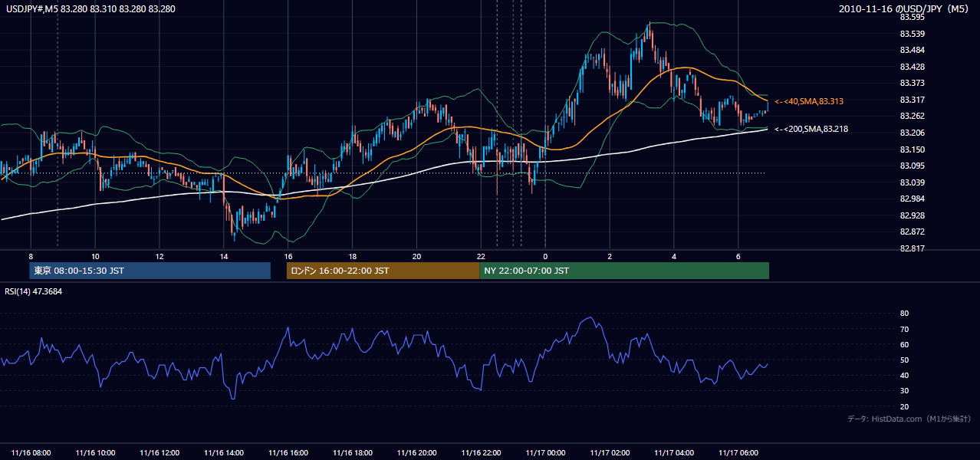Image resolution: width=980 pixels, height=460 pixels.
Task: Click the 83.373 price axis label
Action: click(911, 83)
